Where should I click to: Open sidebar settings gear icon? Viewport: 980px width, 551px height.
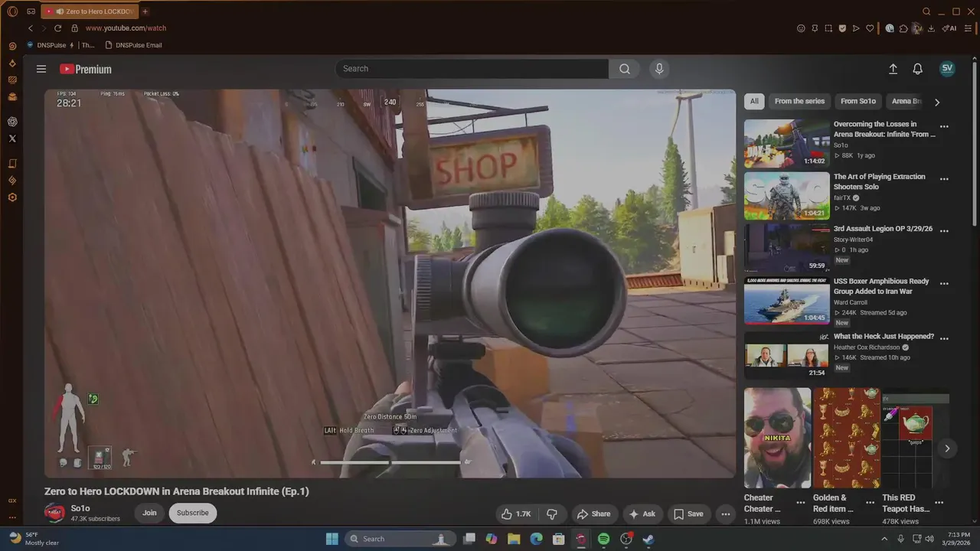point(12,197)
